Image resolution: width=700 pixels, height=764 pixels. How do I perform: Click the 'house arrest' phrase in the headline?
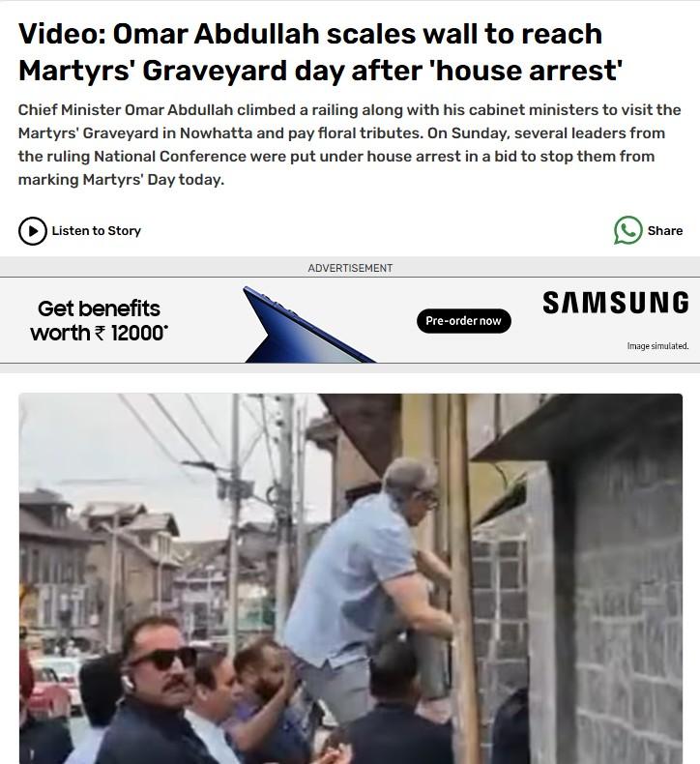tap(528, 71)
